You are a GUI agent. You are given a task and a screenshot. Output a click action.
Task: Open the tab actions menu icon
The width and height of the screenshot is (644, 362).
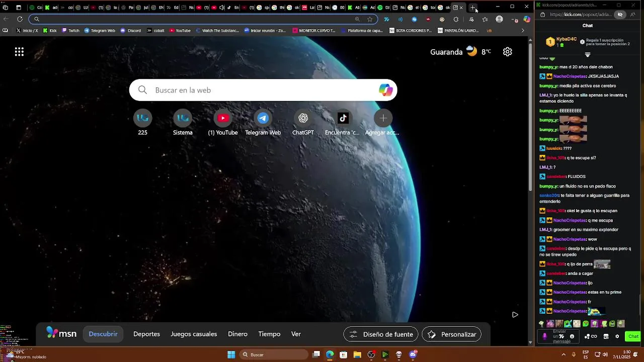point(19,8)
